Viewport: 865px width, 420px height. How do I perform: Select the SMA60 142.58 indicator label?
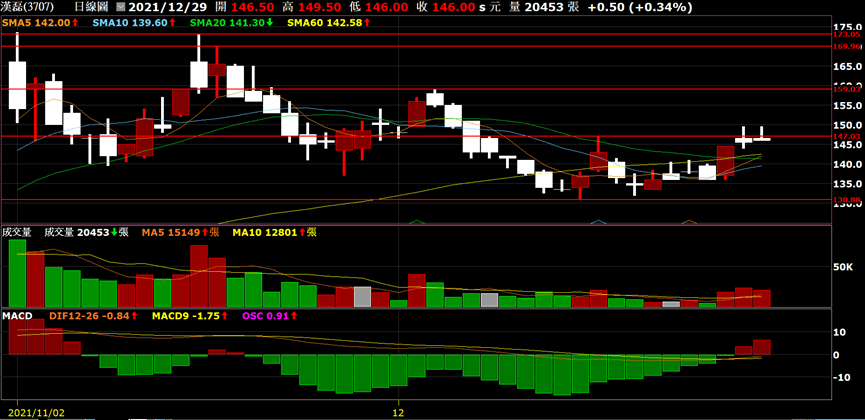[328, 23]
